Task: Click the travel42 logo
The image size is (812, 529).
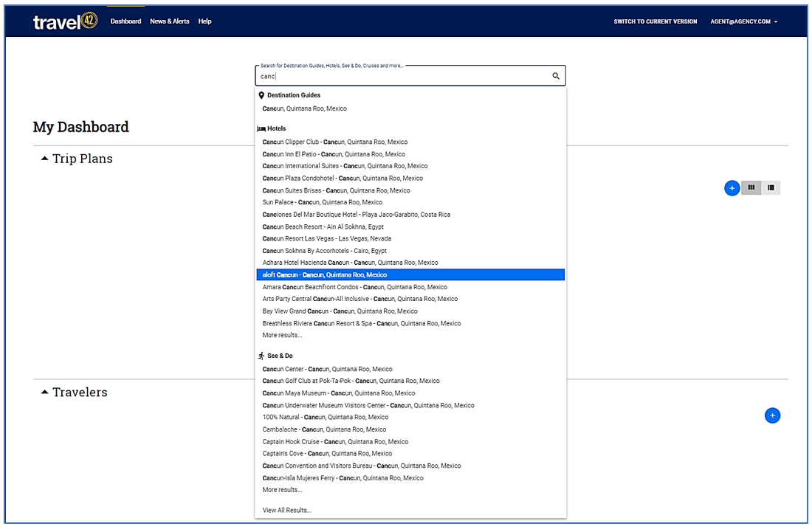Action: coord(66,22)
